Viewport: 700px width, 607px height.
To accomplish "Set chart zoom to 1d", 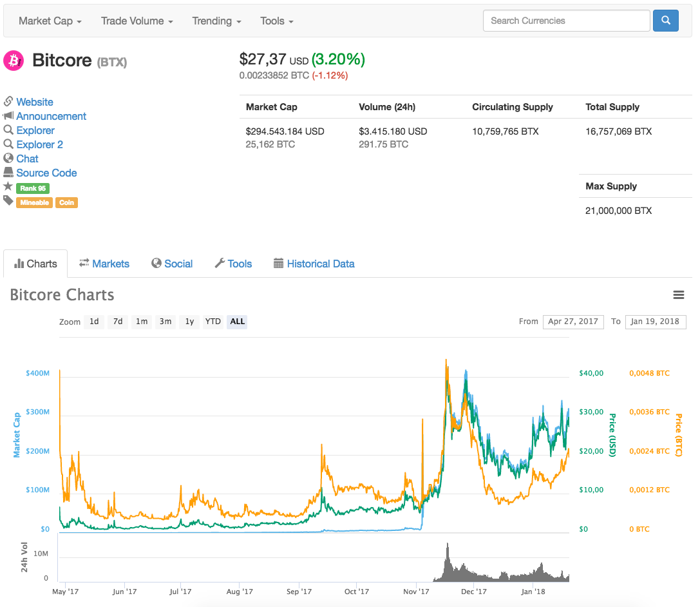I will click(x=94, y=322).
